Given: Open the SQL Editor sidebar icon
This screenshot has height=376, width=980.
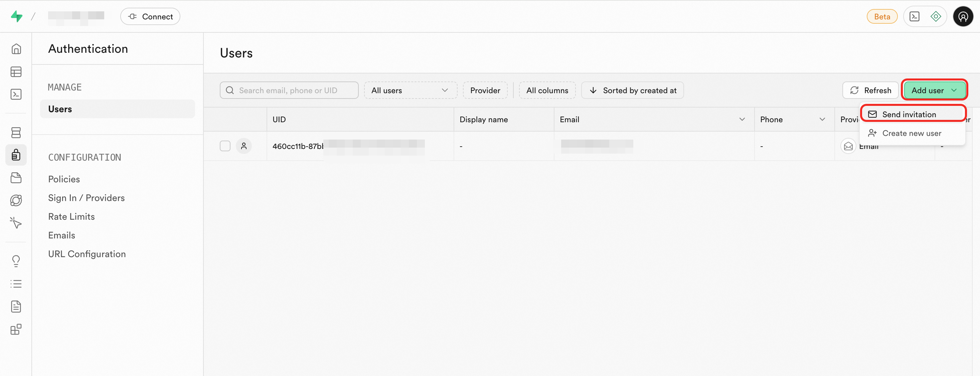Looking at the screenshot, I should click(16, 94).
